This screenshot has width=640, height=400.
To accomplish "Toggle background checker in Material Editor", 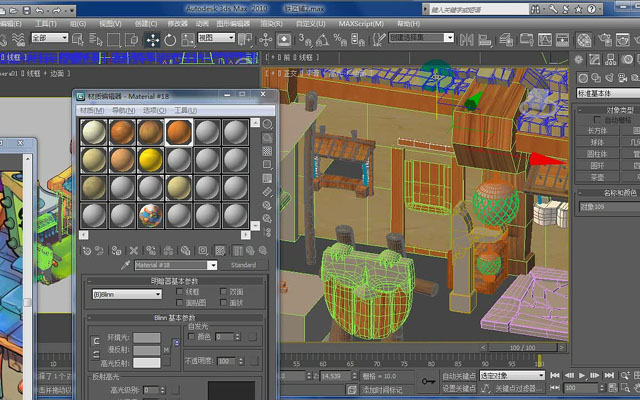I will coord(267,151).
